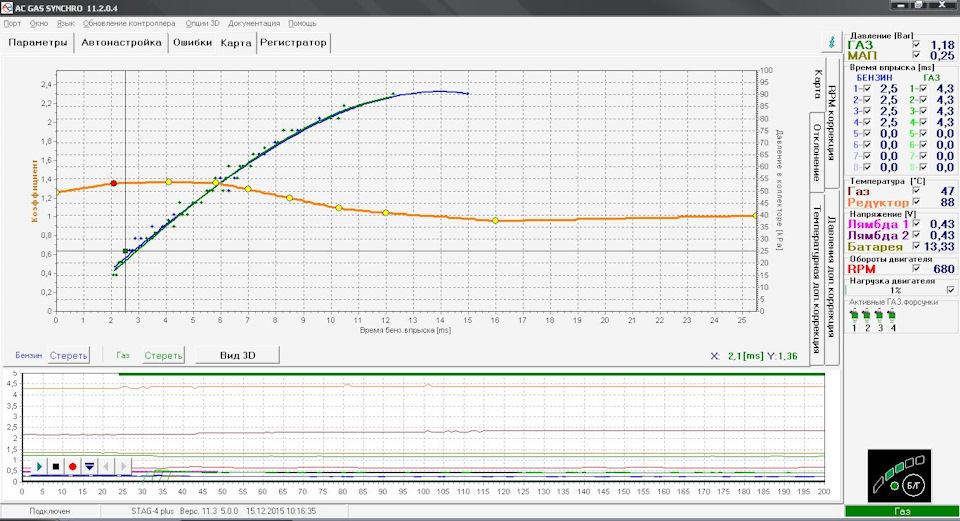Start recording with the red circle button
Image resolution: width=960 pixels, height=521 pixels.
click(72, 467)
